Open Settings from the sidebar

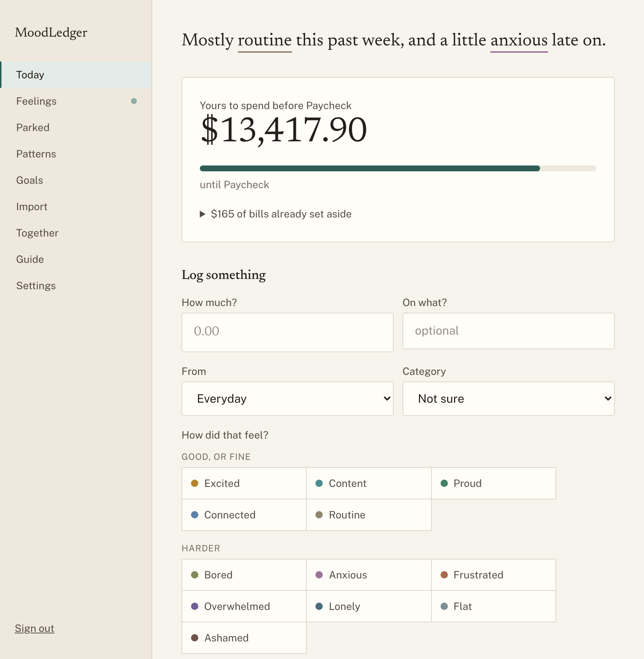[x=76, y=286]
